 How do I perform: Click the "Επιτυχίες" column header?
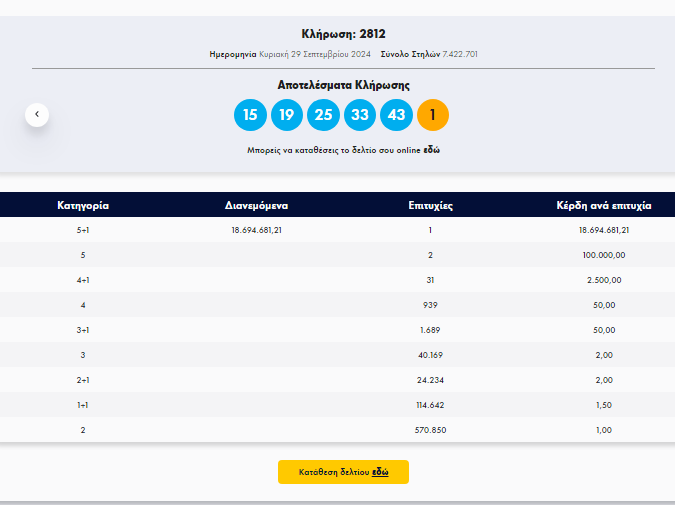point(430,205)
